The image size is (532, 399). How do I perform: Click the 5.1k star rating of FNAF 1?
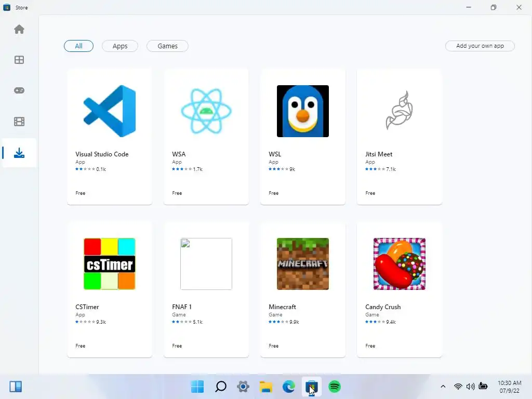pos(187,322)
